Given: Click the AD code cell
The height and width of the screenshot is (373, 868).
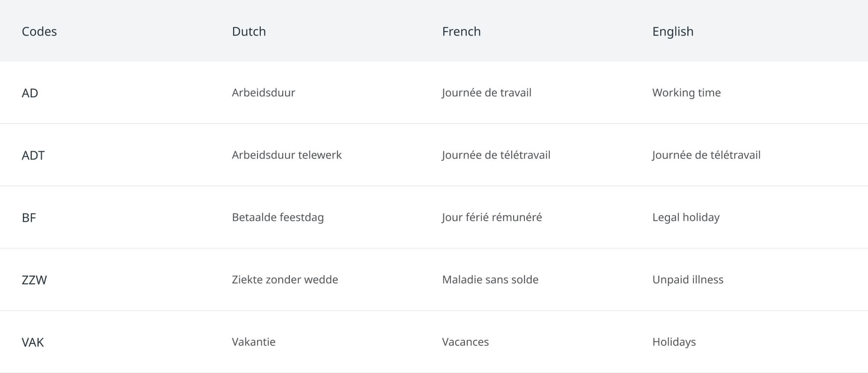Looking at the screenshot, I should coord(30,93).
